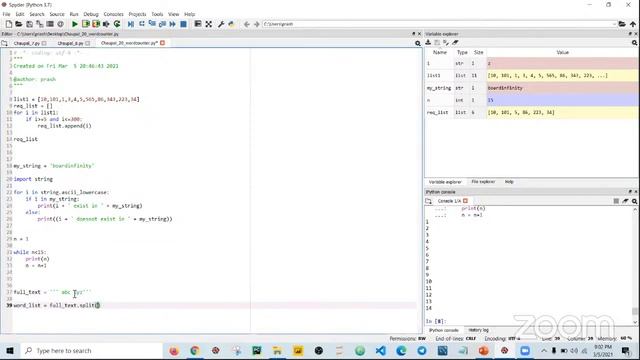The height and width of the screenshot is (360, 640).
Task: Click the Type here to search box
Action: 91,351
